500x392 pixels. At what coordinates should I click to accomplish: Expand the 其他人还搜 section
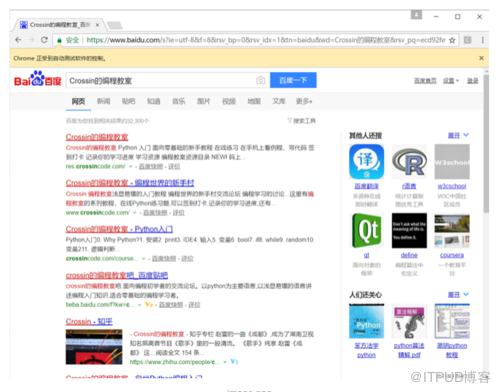click(458, 135)
